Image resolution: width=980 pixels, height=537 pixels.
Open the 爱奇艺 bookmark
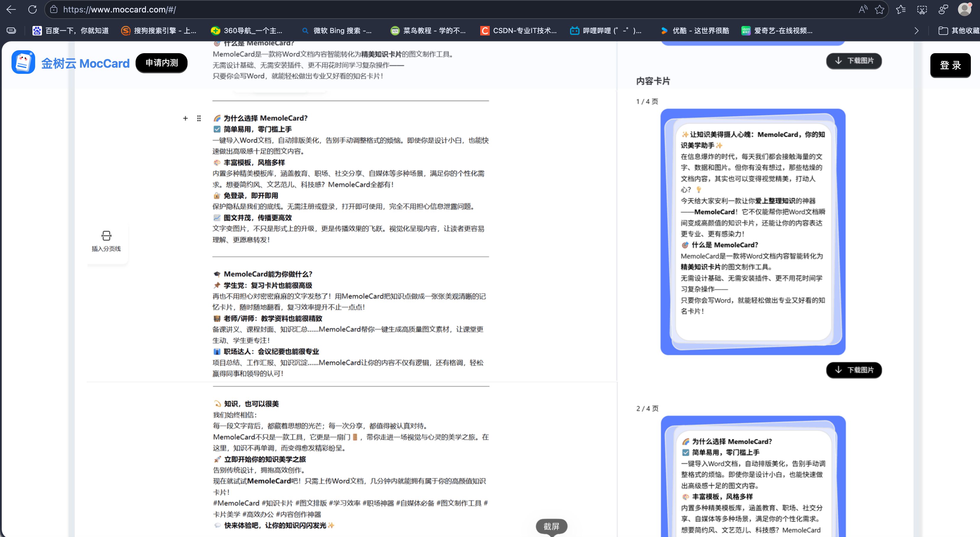[x=777, y=30]
